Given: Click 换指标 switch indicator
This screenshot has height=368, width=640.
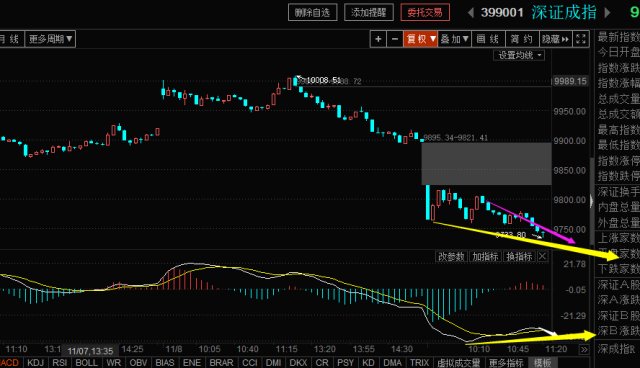Looking at the screenshot, I should tap(519, 257).
